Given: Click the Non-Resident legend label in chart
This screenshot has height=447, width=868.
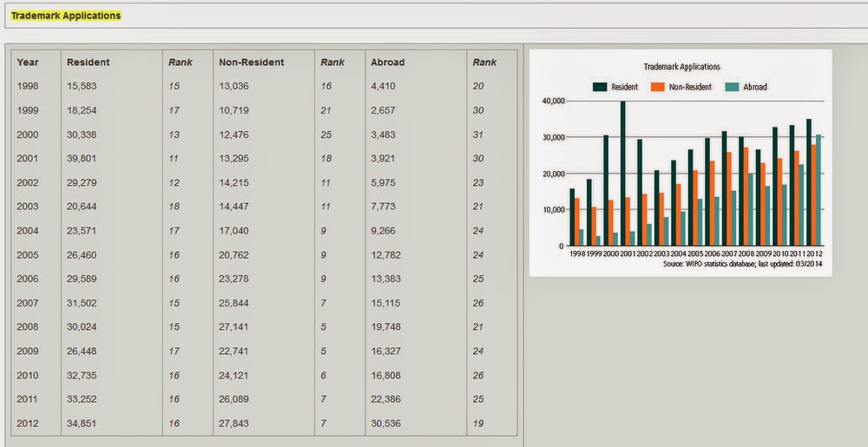Looking at the screenshot, I should click(690, 87).
